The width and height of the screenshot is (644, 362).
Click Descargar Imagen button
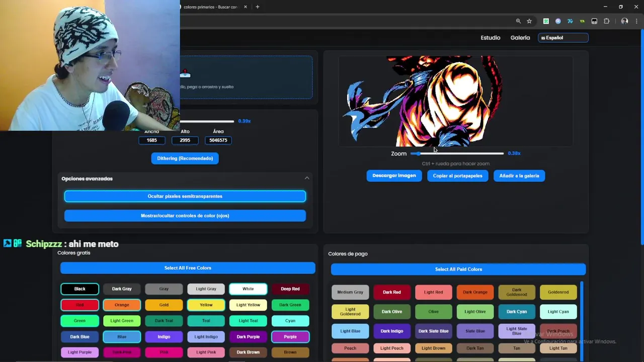click(x=394, y=175)
